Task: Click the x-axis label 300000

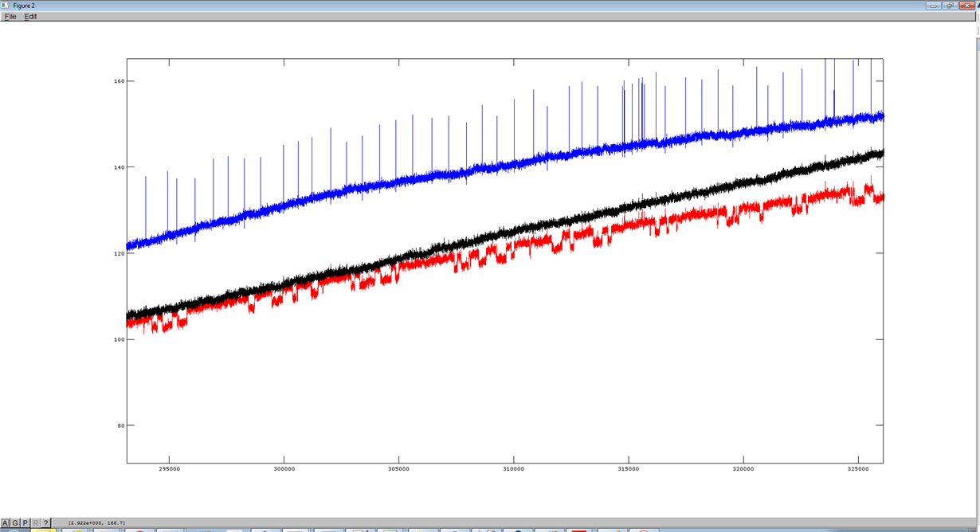Action: click(284, 469)
